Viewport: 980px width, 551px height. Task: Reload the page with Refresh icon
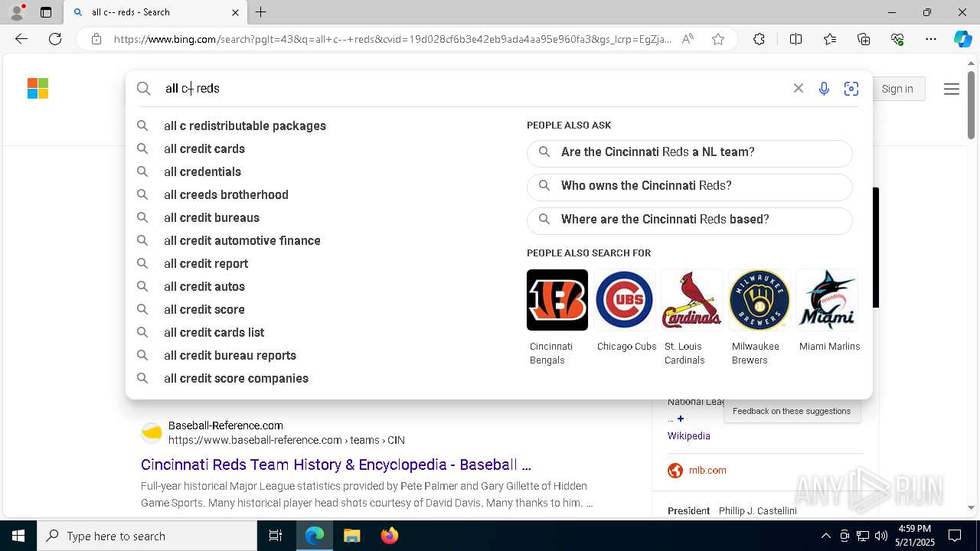pyautogui.click(x=55, y=39)
